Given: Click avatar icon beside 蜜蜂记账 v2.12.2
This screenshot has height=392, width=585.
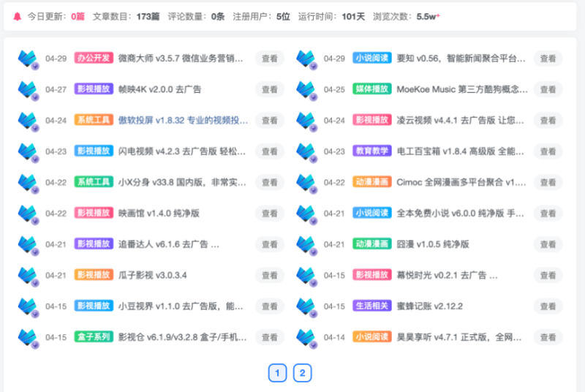Looking at the screenshot, I should click(x=306, y=307).
